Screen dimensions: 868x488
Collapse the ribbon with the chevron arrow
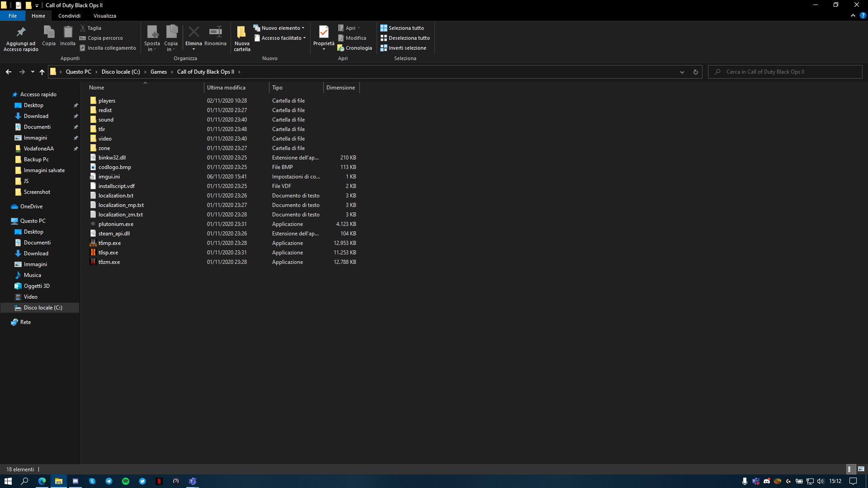(853, 15)
